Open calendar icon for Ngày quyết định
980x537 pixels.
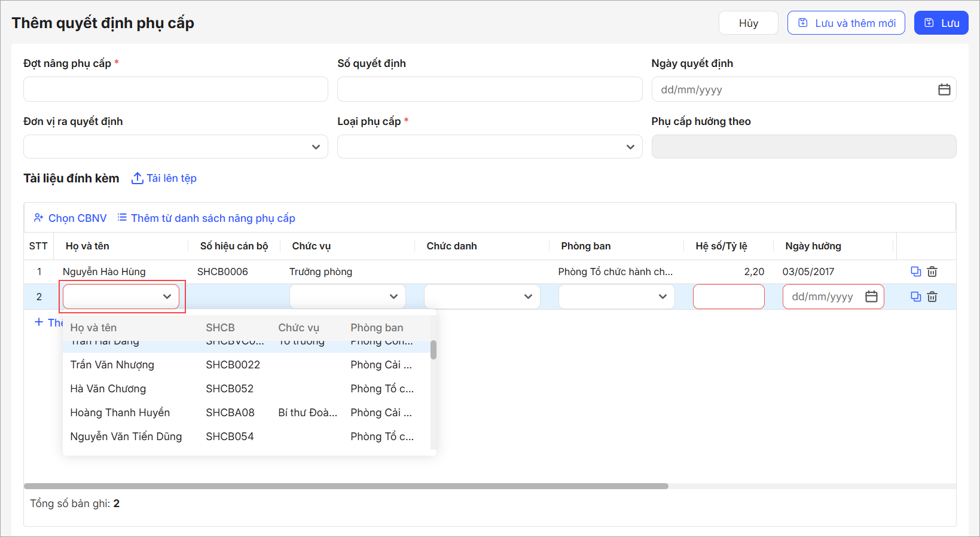[x=944, y=90]
